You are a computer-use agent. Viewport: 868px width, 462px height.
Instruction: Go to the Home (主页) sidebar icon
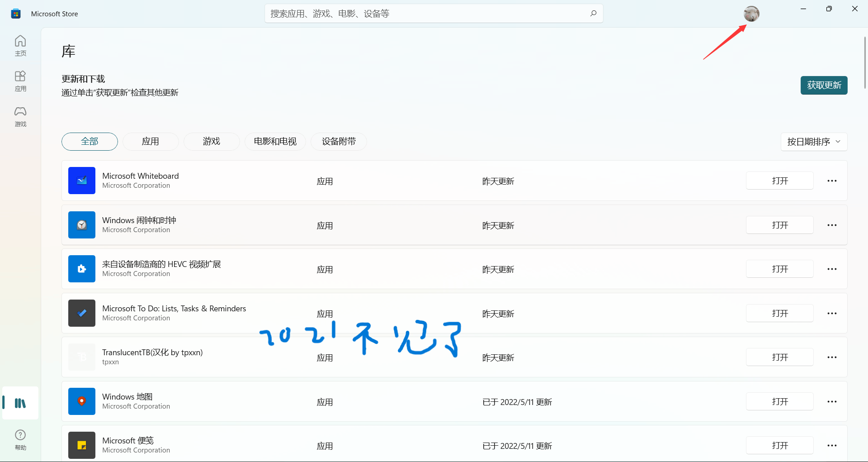tap(20, 46)
